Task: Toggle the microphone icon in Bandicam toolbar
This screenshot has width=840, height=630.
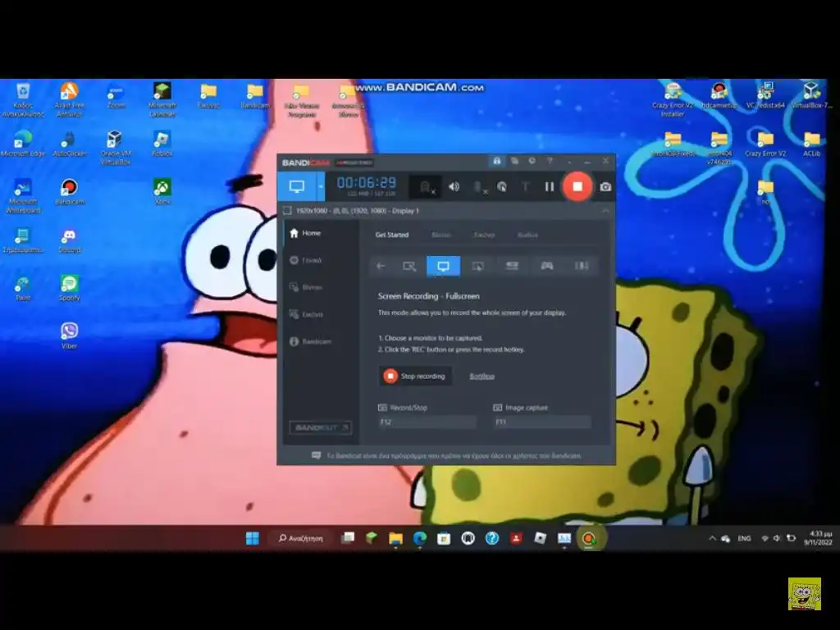Action: [479, 187]
